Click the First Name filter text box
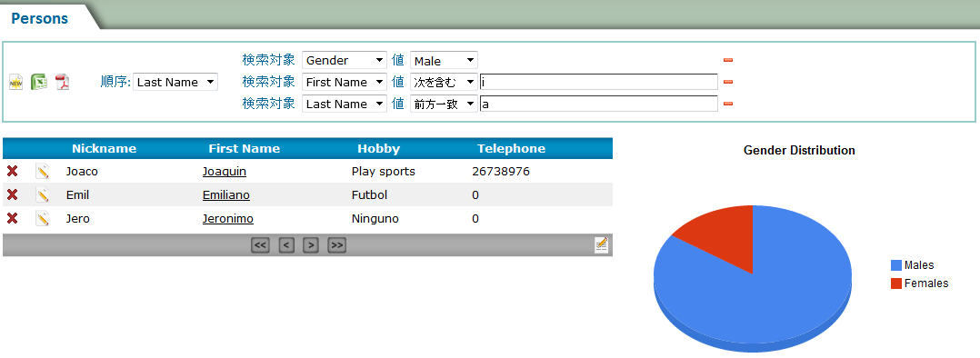 pyautogui.click(x=599, y=82)
